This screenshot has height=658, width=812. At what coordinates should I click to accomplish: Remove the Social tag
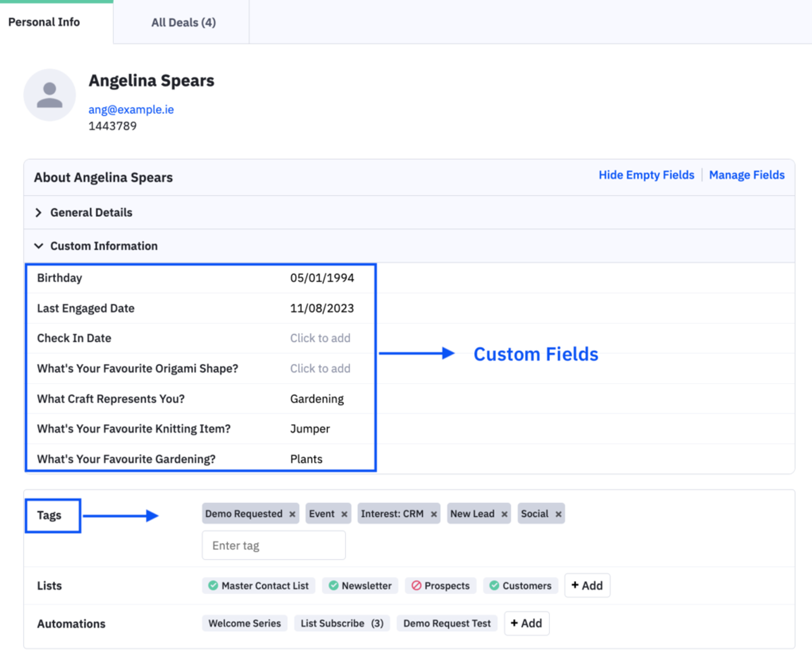coord(558,514)
